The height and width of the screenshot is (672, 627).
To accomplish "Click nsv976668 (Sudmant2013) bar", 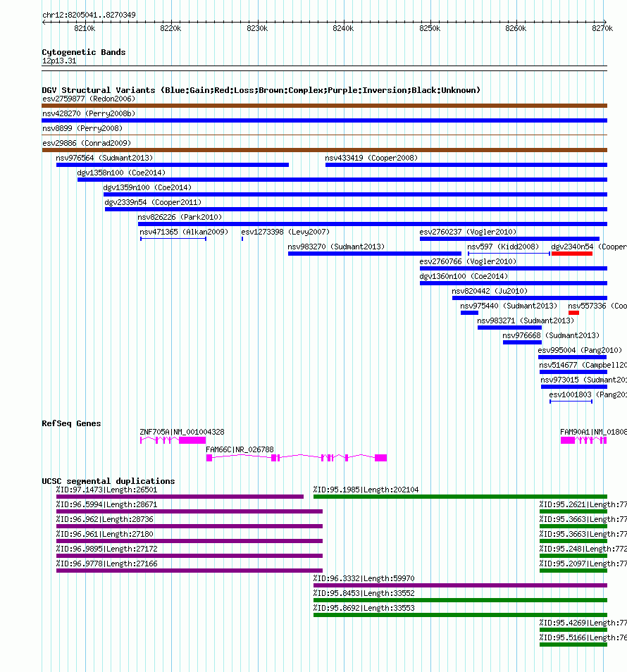I will pos(522,342).
